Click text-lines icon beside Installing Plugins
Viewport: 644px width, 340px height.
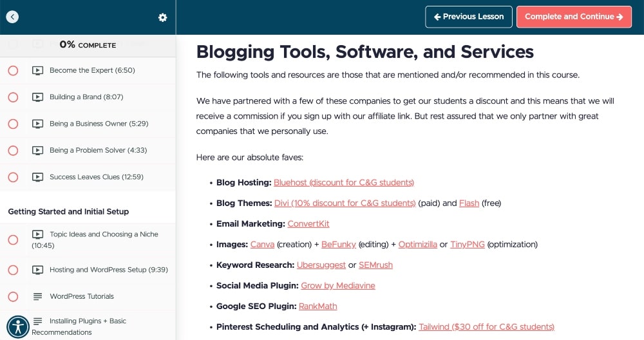point(37,321)
